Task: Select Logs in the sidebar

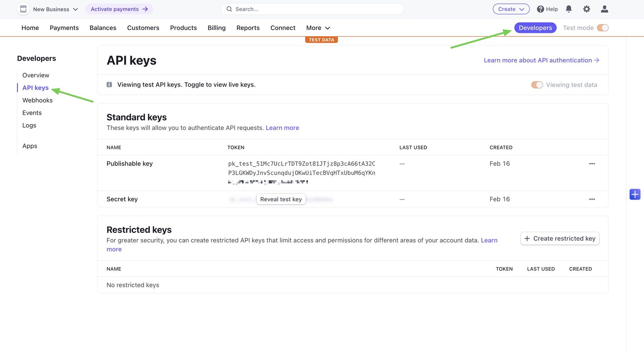Action: [x=29, y=125]
